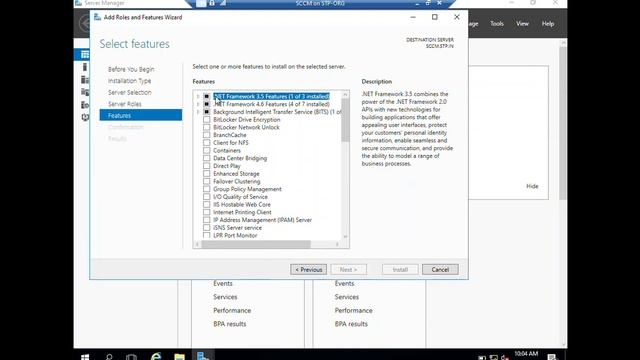Open Help menu in Server Manager

(548, 24)
